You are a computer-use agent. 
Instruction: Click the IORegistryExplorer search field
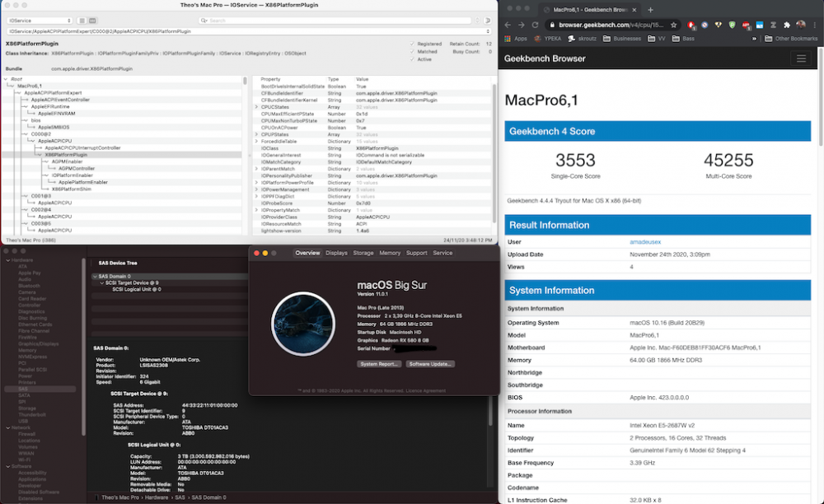tap(335, 21)
